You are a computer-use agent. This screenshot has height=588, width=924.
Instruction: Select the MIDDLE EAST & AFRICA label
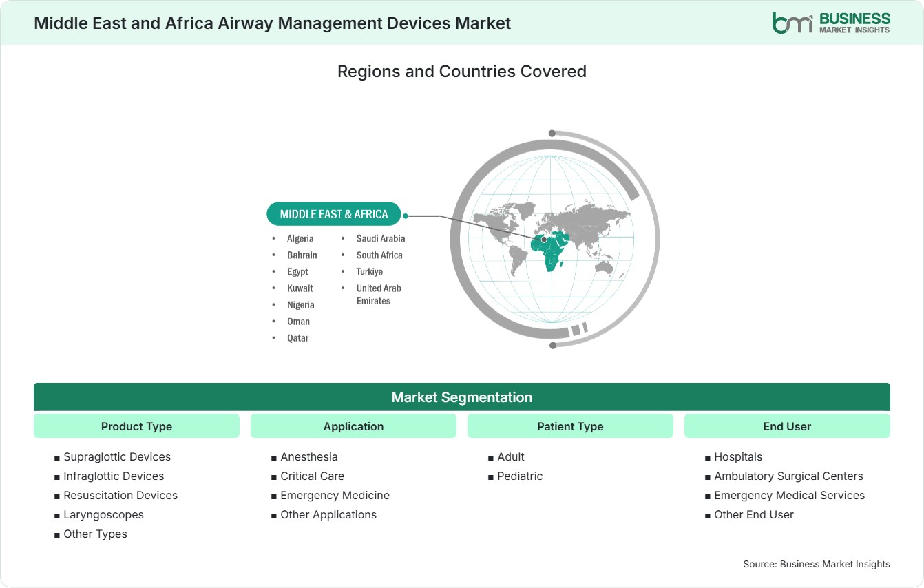pos(334,214)
